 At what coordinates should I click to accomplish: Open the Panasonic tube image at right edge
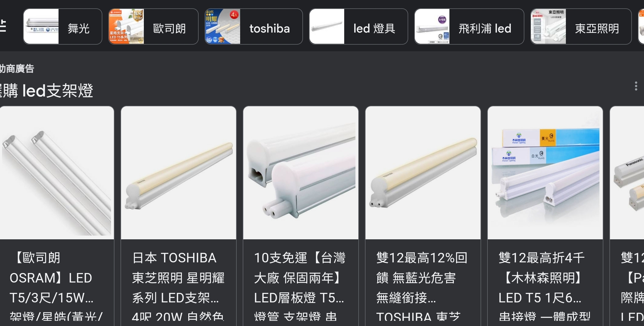(x=627, y=173)
